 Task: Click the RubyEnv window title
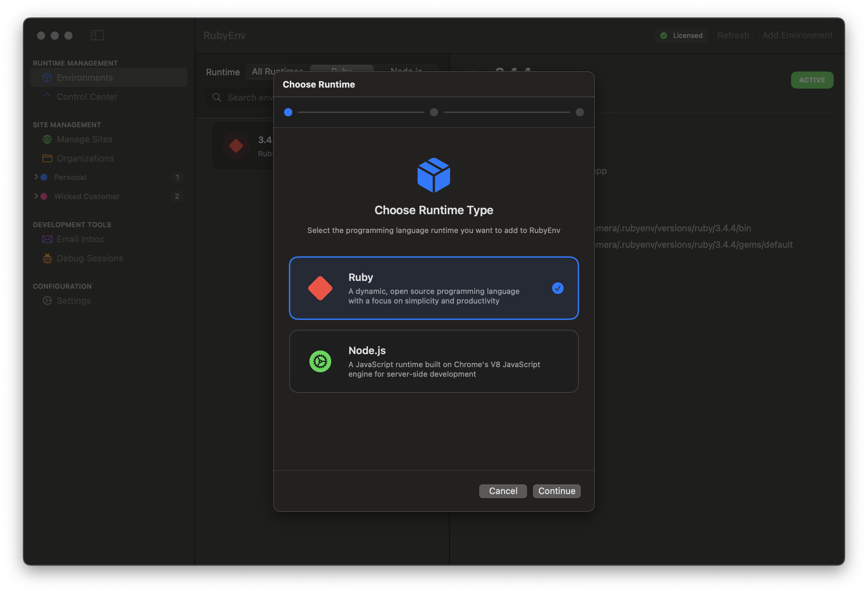[x=224, y=35]
